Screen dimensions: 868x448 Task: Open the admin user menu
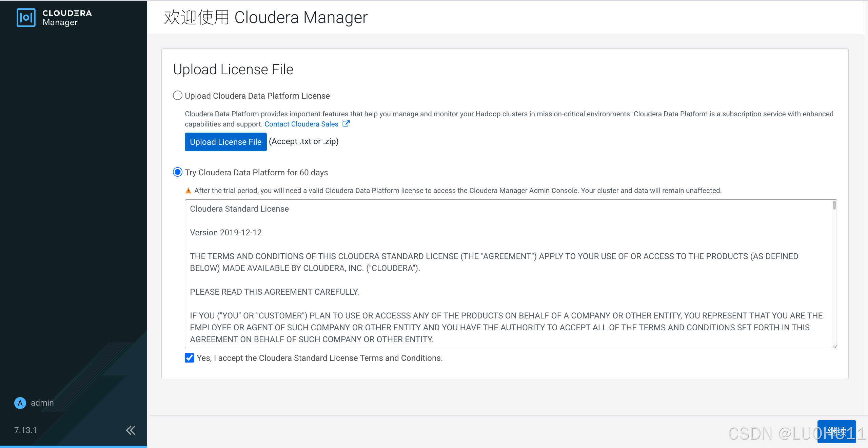click(42, 403)
